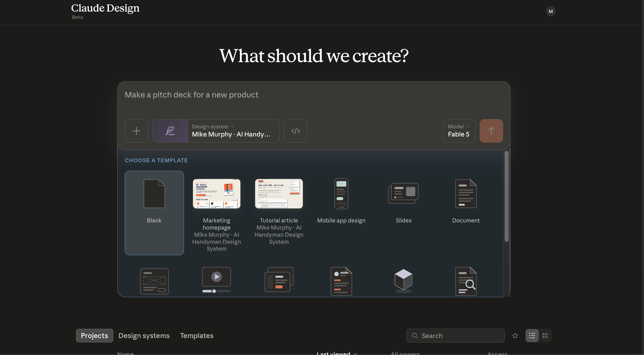This screenshot has width=644, height=355.
Task: Switch to grid view
Action: [545, 336]
